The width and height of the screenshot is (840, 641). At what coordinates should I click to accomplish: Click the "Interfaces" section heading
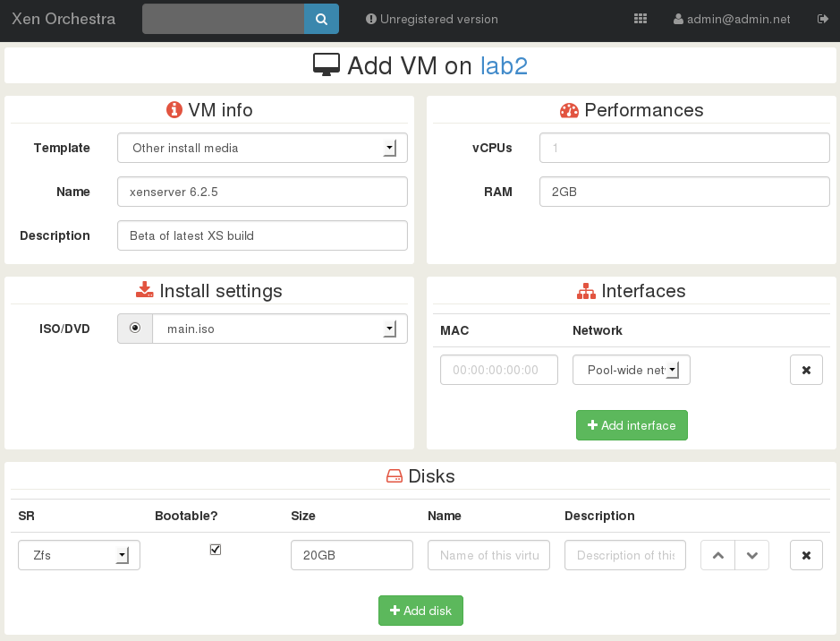[x=643, y=291]
